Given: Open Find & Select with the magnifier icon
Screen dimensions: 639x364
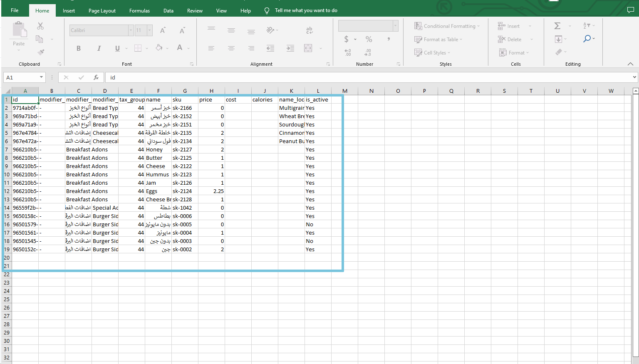Looking at the screenshot, I should [x=587, y=39].
